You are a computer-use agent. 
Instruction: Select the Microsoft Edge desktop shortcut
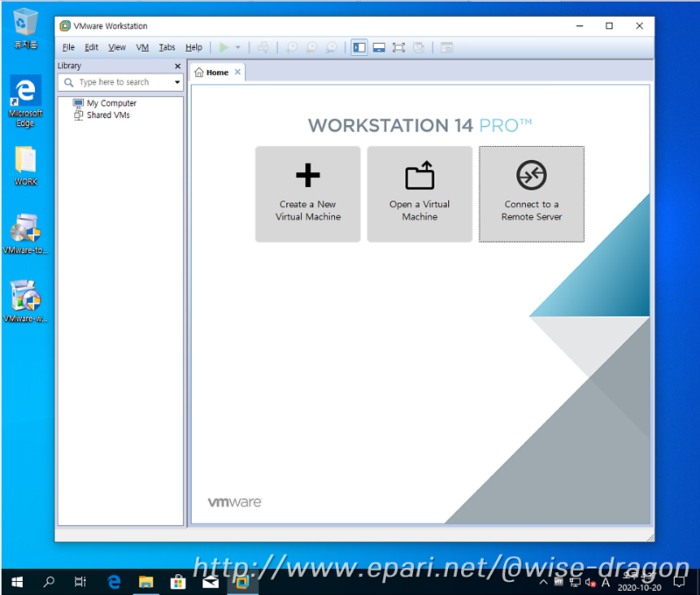[25, 101]
